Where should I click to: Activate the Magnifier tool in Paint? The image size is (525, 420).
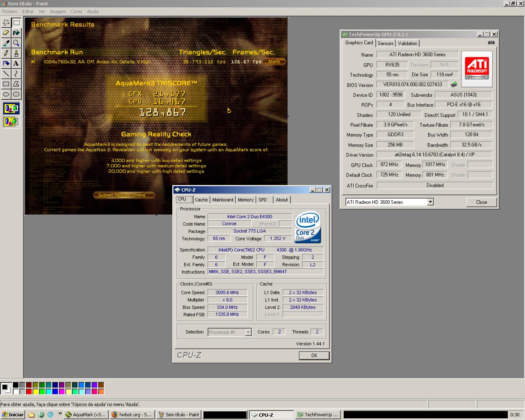(16, 43)
